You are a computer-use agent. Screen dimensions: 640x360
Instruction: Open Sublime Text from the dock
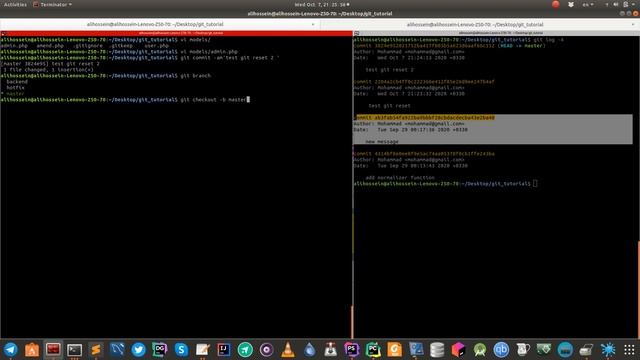point(96,350)
